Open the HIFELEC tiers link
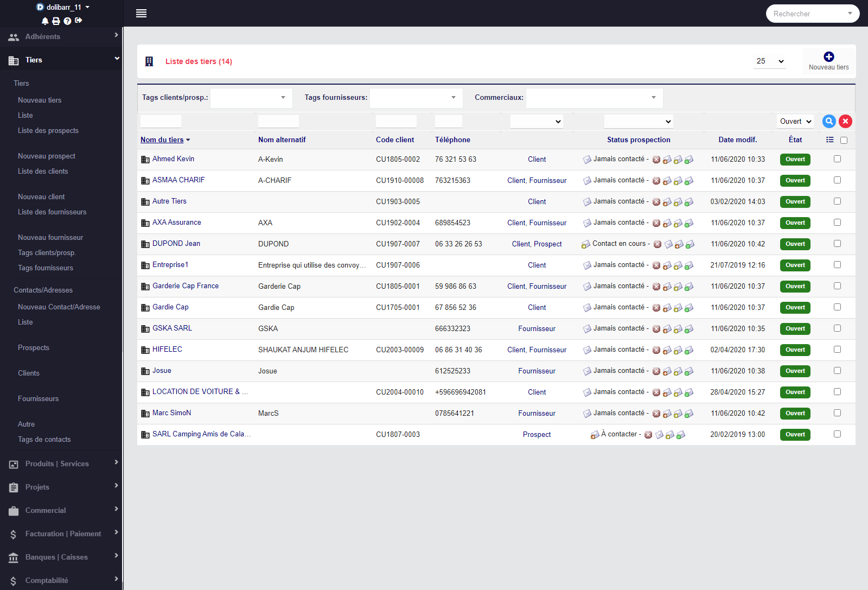The height and width of the screenshot is (590, 868). click(x=167, y=350)
